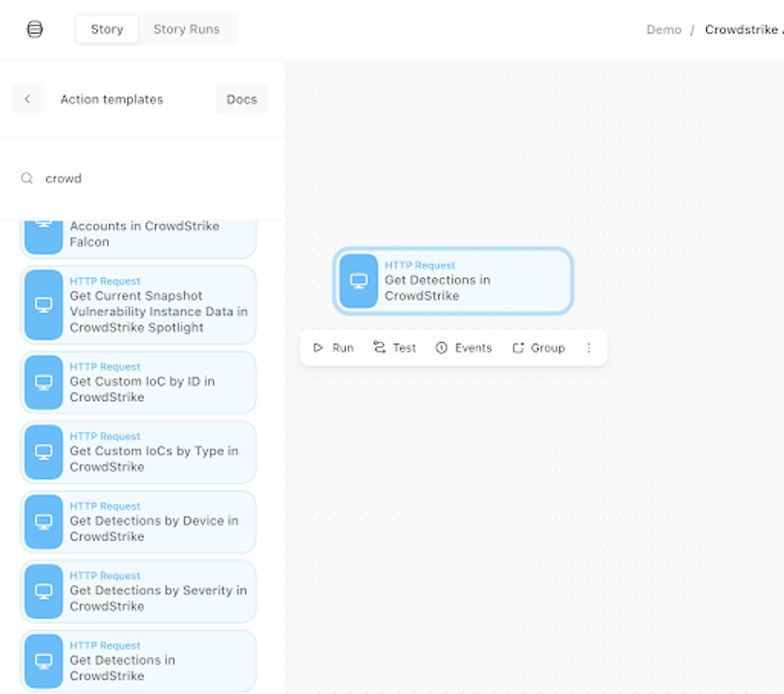Screen dimensions: 784x694
Task: Select Get Detections by Device template
Action: click(139, 521)
